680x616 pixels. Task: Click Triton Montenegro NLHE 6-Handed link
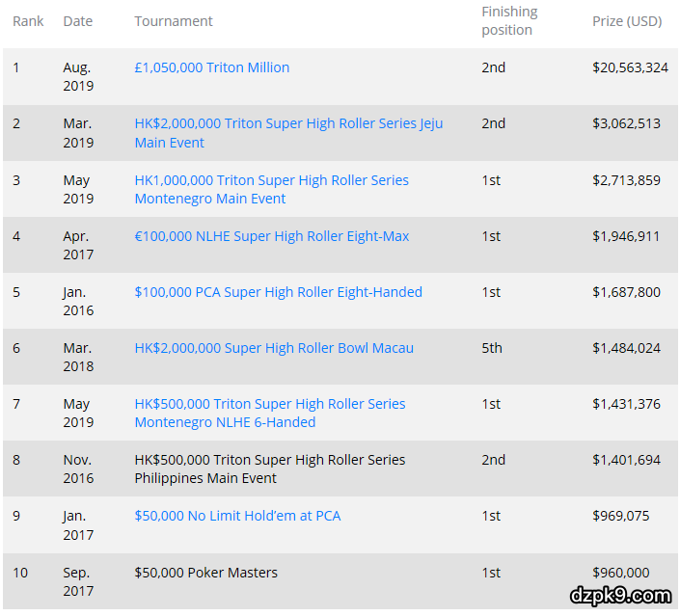[x=270, y=404]
